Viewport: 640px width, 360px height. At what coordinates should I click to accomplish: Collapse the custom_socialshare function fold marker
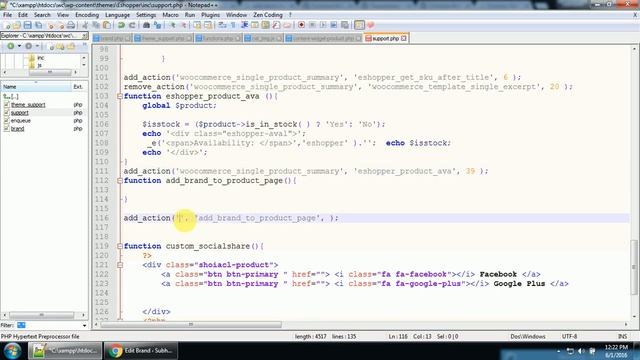[x=120, y=246]
